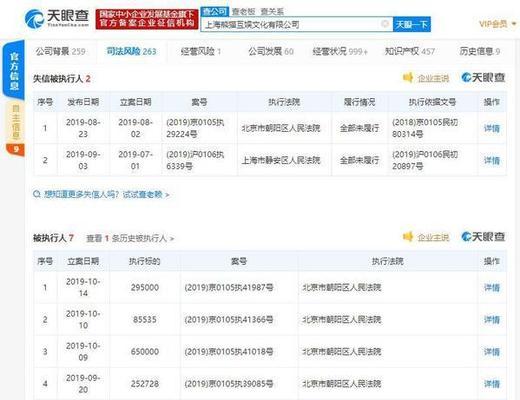Click document number (2018)京0105民初80314号
520x400 pixels.
(x=425, y=128)
